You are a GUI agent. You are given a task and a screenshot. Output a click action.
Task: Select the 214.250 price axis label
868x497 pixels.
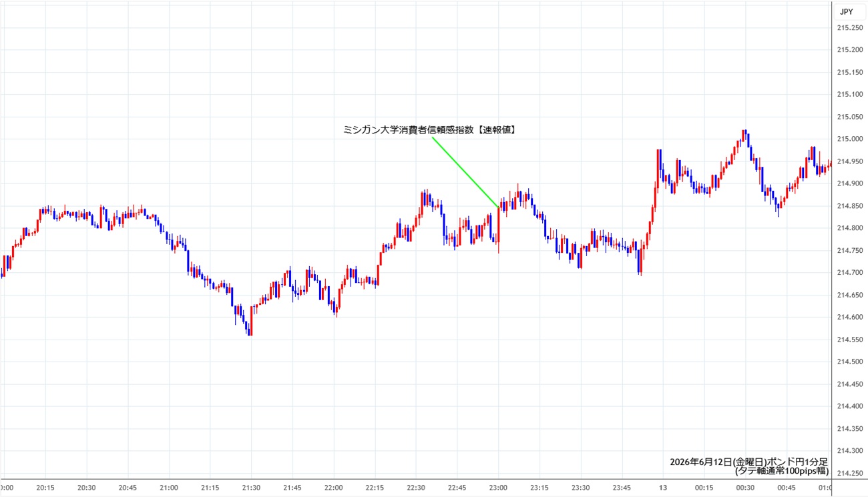tap(850, 473)
